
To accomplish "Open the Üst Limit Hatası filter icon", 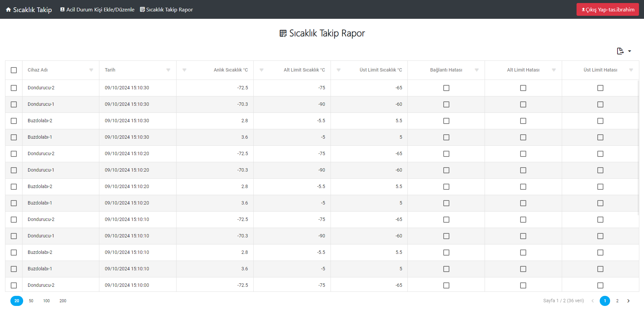I will (x=631, y=70).
